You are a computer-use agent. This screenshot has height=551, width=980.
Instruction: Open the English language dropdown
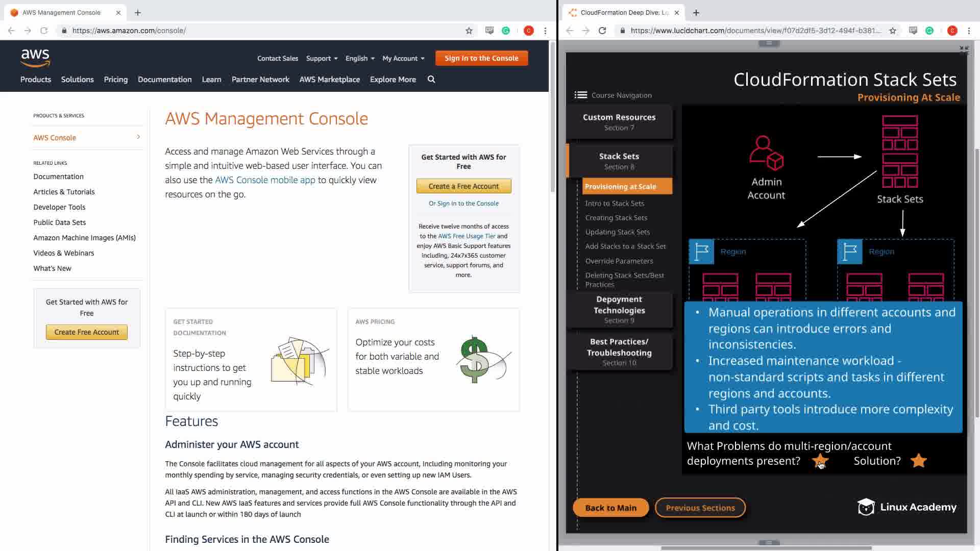coord(360,58)
